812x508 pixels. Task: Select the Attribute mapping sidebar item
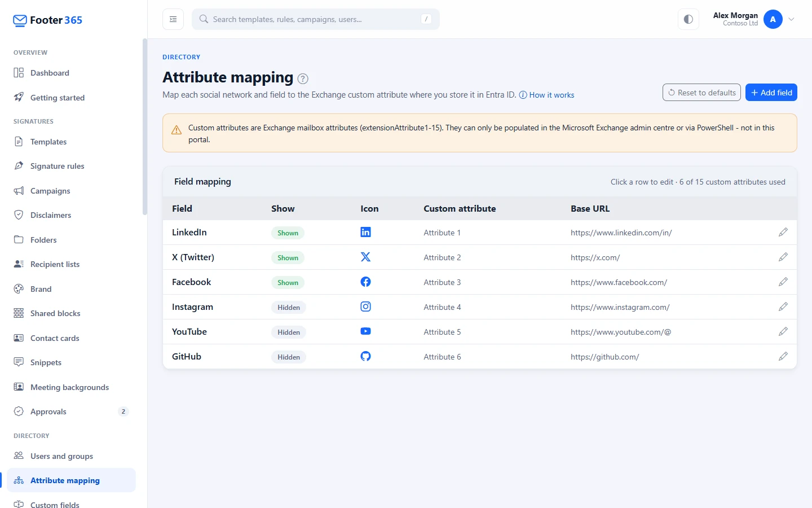click(71, 480)
